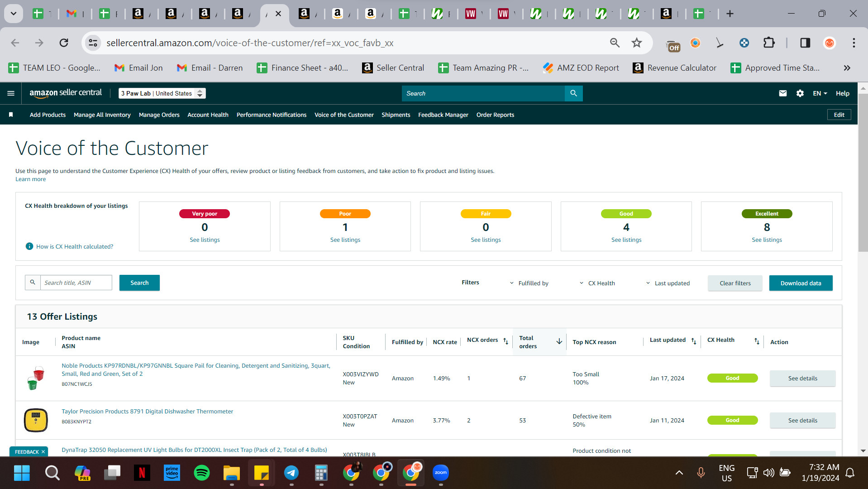868x489 pixels.
Task: Open Order Reports
Action: tap(495, 115)
